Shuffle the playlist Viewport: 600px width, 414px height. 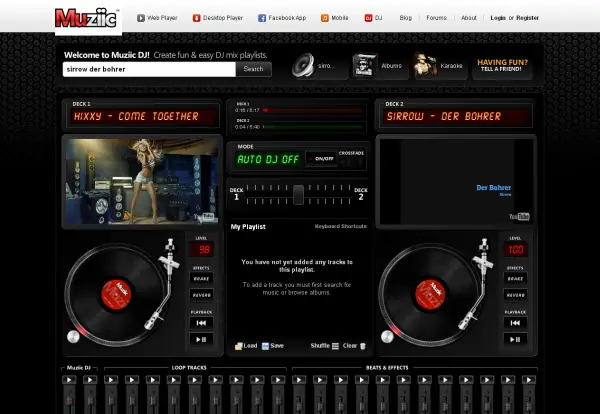pos(324,346)
